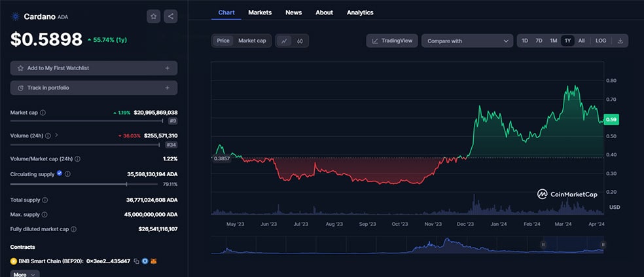Click the Cardano logo icon
This screenshot has width=644, height=277.
[15, 16]
